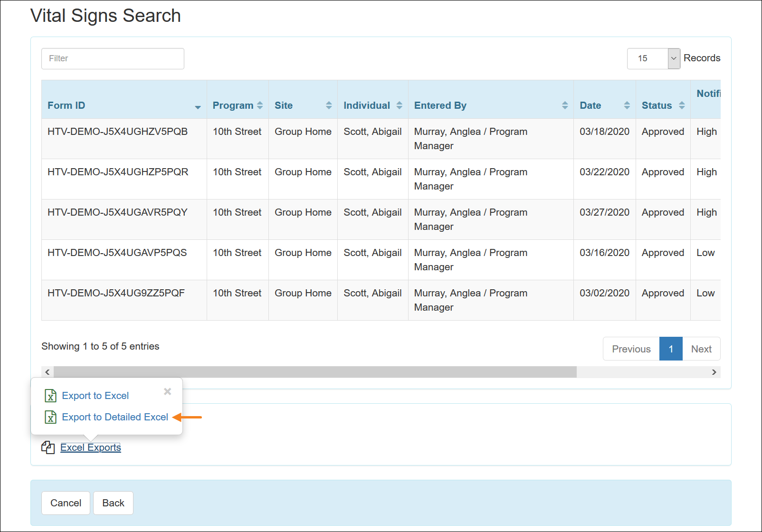762x532 pixels.
Task: Go to the Next page
Action: (701, 349)
